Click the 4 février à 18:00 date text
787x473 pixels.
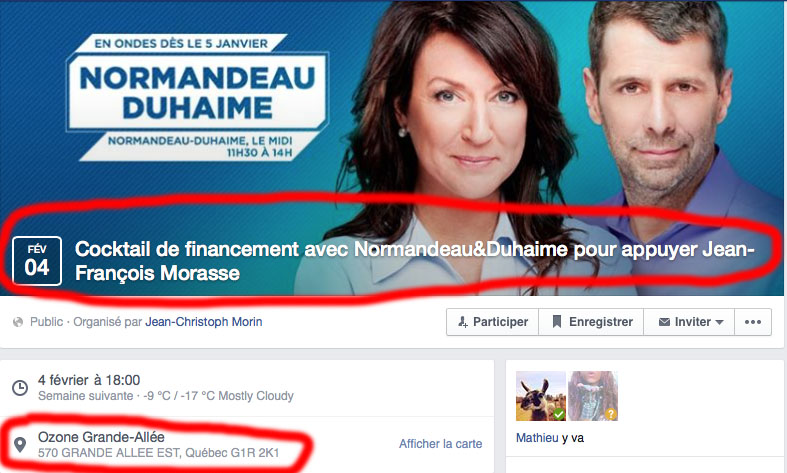tap(89, 380)
